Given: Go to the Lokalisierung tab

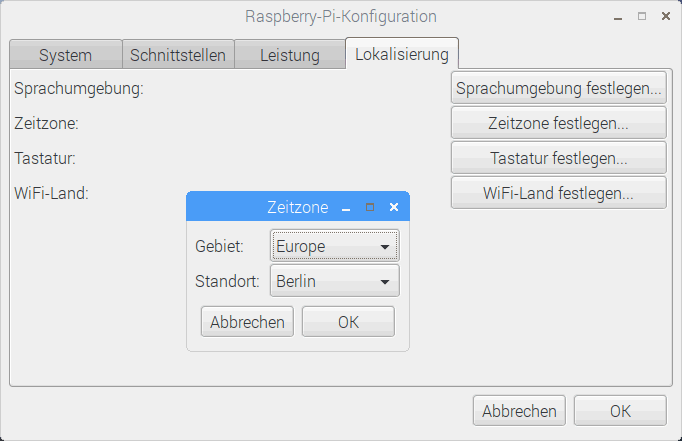Looking at the screenshot, I should (x=401, y=54).
